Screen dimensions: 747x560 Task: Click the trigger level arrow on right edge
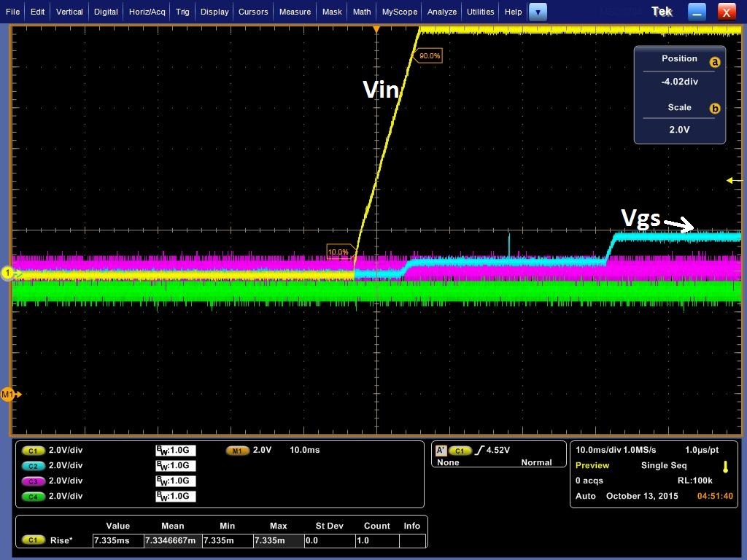(x=734, y=180)
